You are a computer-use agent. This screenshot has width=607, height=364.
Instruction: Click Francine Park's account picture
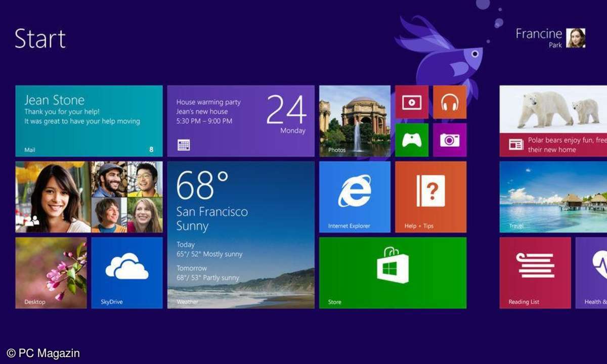click(576, 38)
